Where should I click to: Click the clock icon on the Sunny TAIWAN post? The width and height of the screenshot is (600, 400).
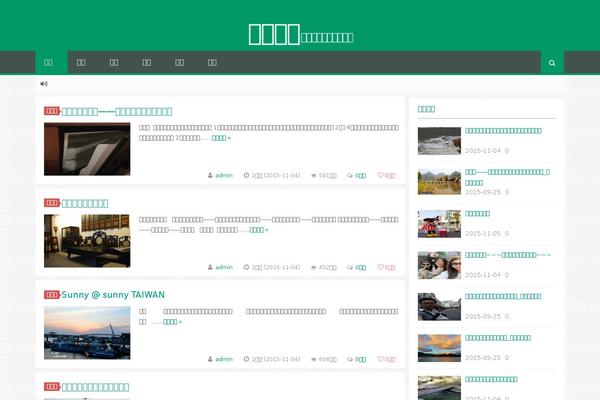point(246,359)
